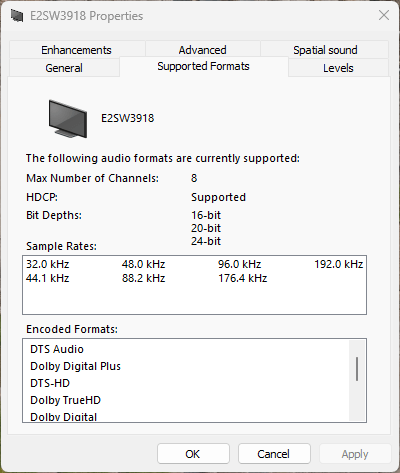The width and height of the screenshot is (400, 473).
Task: Open the Spatial sound tab
Action: point(325,50)
